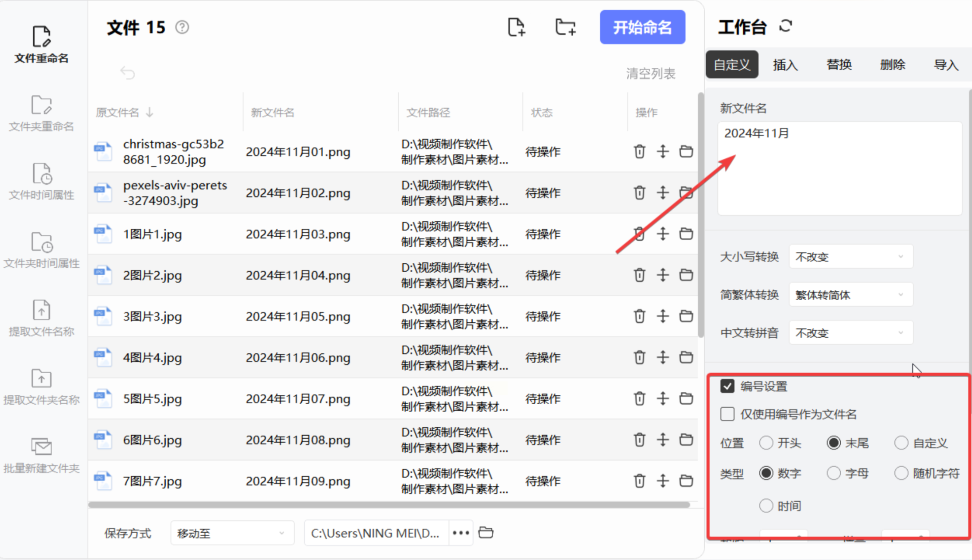Screen dimensions: 972x560
Task: Open the 保存方式 dropdown showing 移动至
Action: pos(232,533)
